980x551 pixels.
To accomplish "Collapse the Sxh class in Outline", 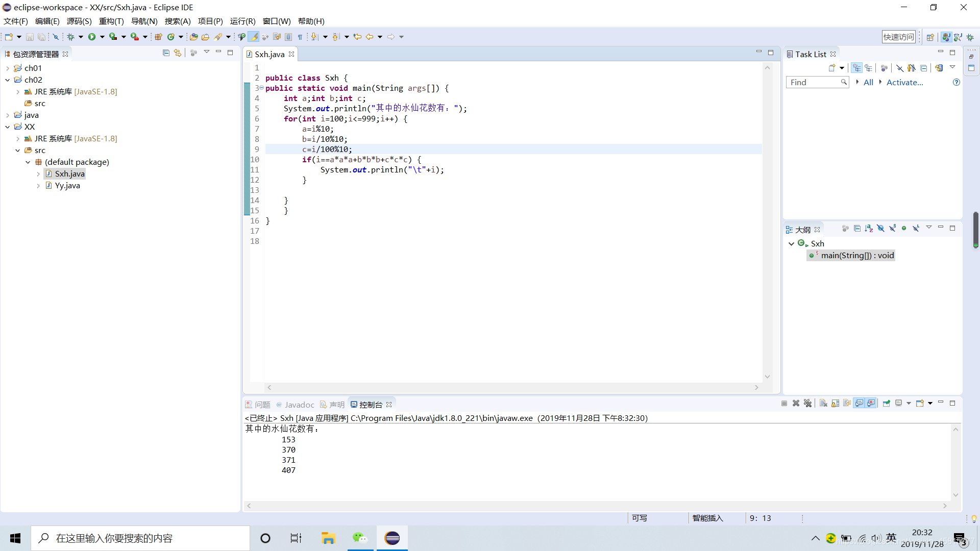I will pyautogui.click(x=791, y=244).
